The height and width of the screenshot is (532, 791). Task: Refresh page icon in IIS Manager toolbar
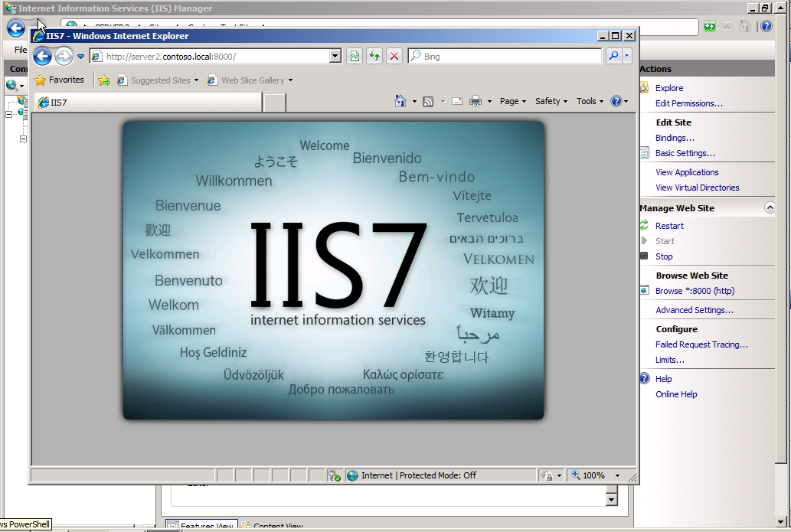tap(710, 26)
